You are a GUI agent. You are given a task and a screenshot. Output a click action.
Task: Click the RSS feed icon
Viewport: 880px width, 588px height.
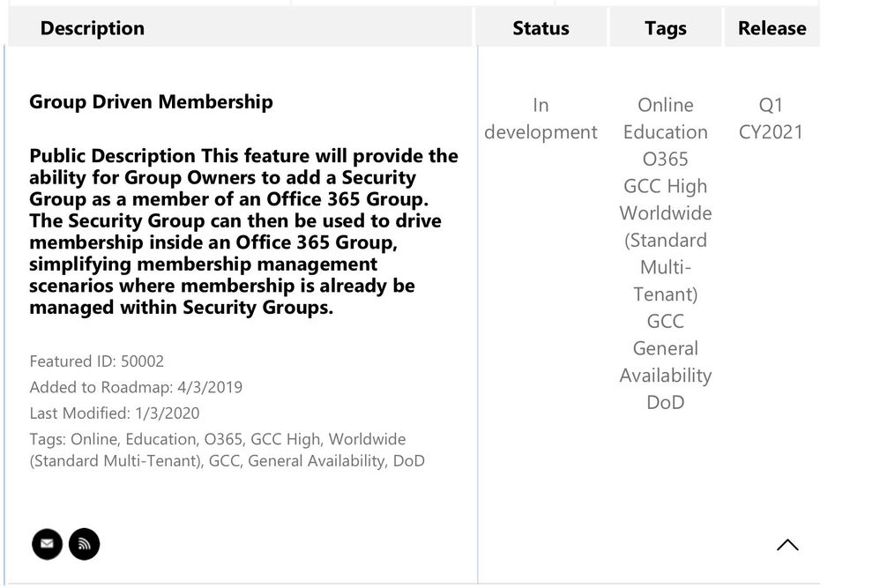85,544
